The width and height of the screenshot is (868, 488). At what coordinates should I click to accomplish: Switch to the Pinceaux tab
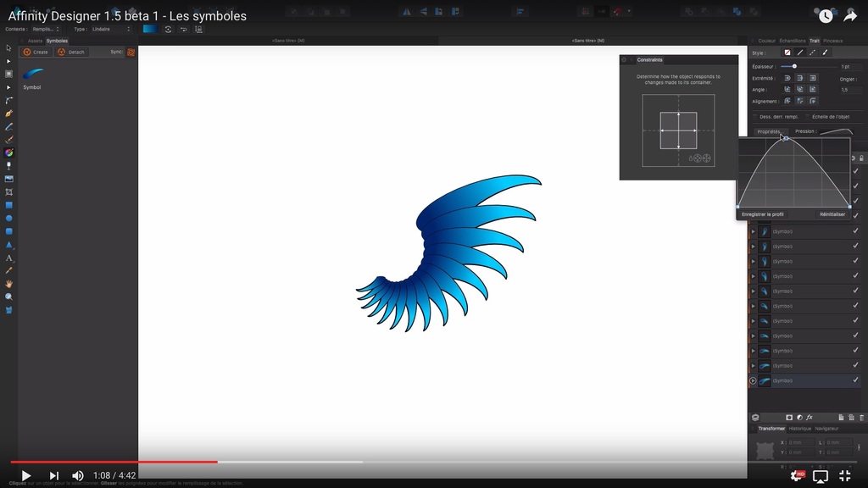[832, 41]
